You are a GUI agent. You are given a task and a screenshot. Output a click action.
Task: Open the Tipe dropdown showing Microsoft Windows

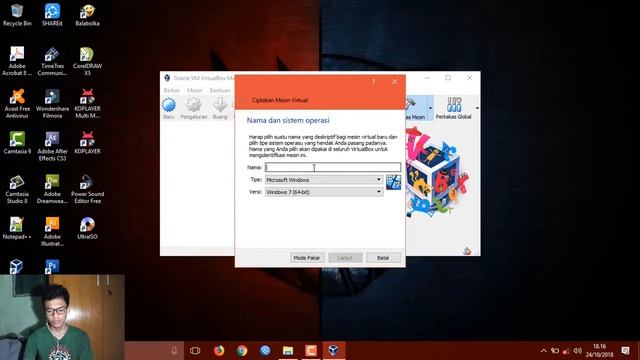click(324, 180)
